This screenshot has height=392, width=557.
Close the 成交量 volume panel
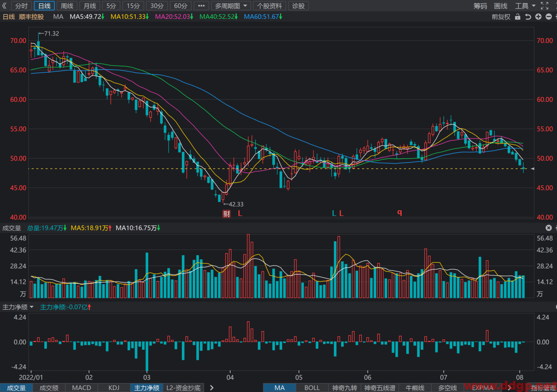(x=549, y=228)
